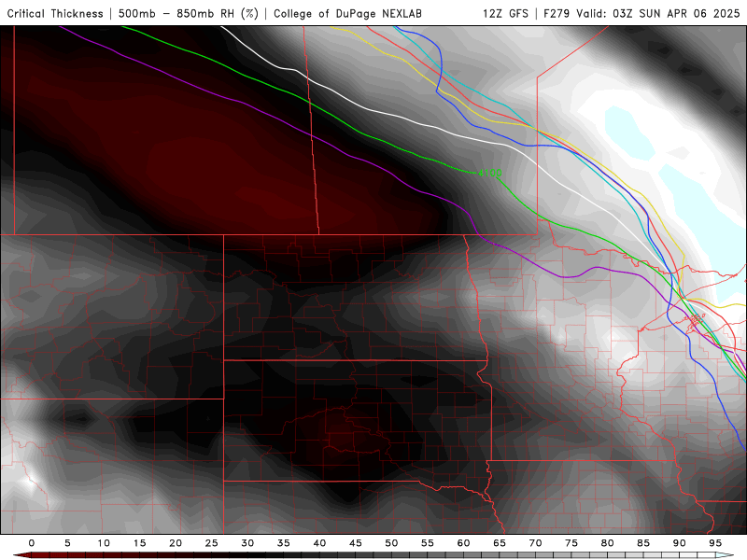
Task: Click the colorbar value "10"
Action: 104,543
